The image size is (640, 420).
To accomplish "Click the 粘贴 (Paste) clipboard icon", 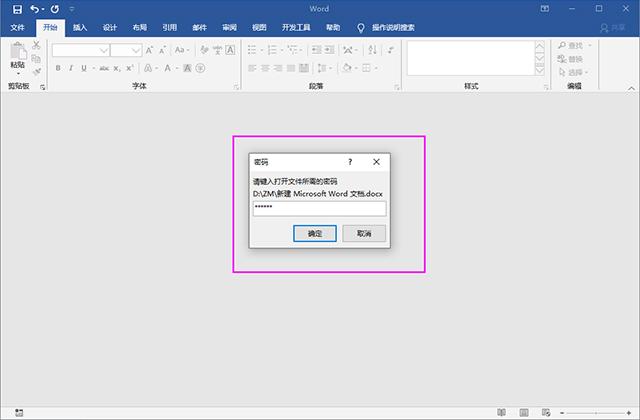I will 17,53.
